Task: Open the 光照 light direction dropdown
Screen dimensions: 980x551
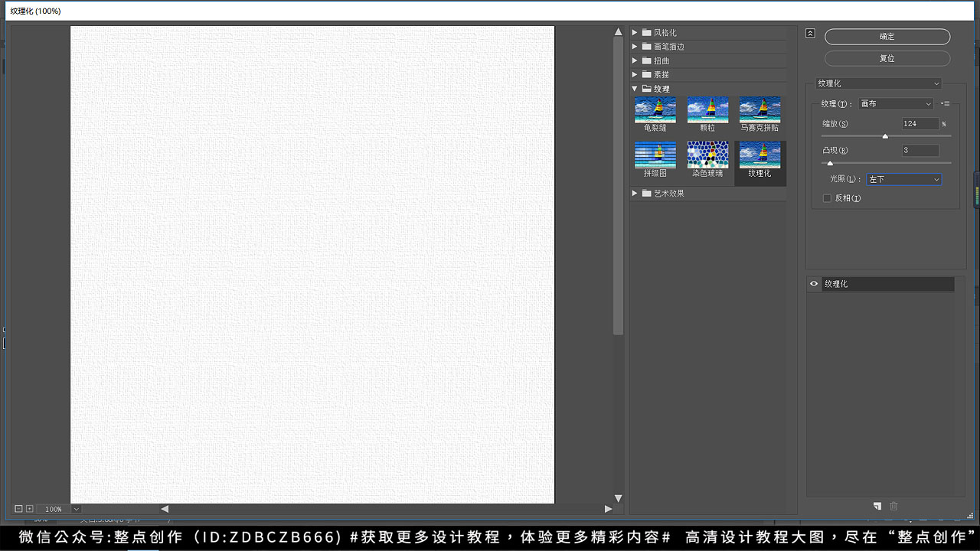Action: click(x=904, y=179)
